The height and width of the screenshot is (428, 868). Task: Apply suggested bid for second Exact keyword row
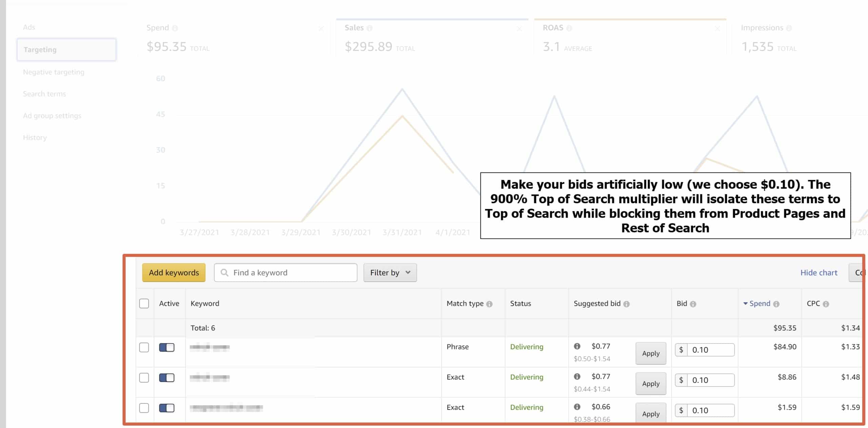pyautogui.click(x=651, y=414)
